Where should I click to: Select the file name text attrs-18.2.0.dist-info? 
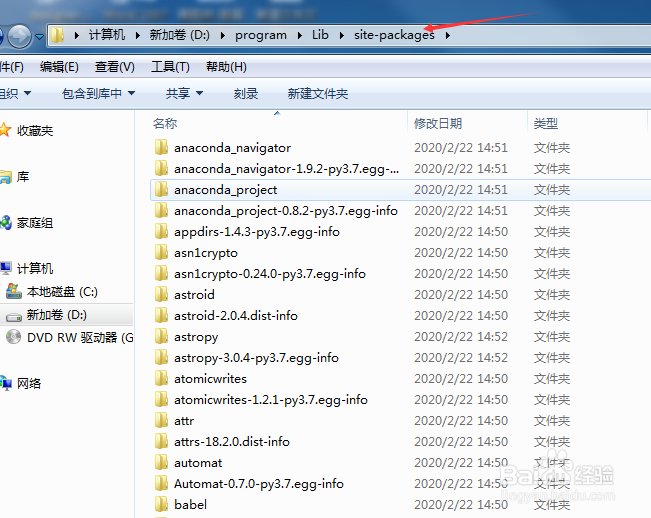pos(232,442)
